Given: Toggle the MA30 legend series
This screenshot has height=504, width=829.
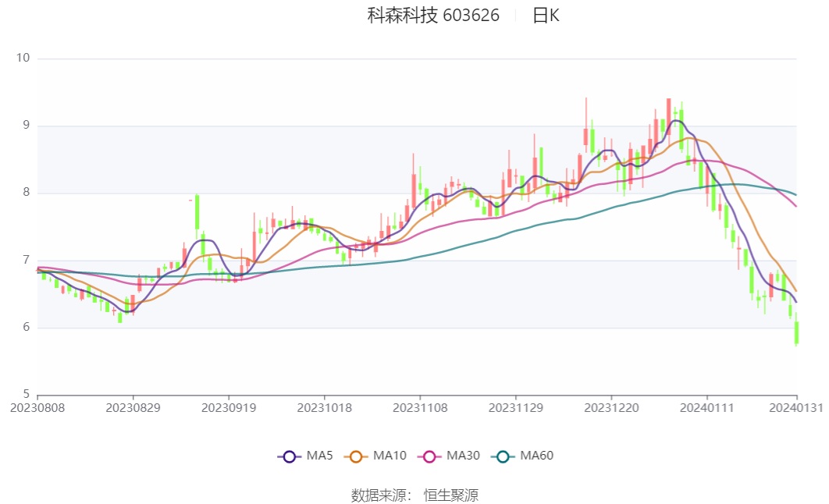Looking at the screenshot, I should tap(449, 456).
